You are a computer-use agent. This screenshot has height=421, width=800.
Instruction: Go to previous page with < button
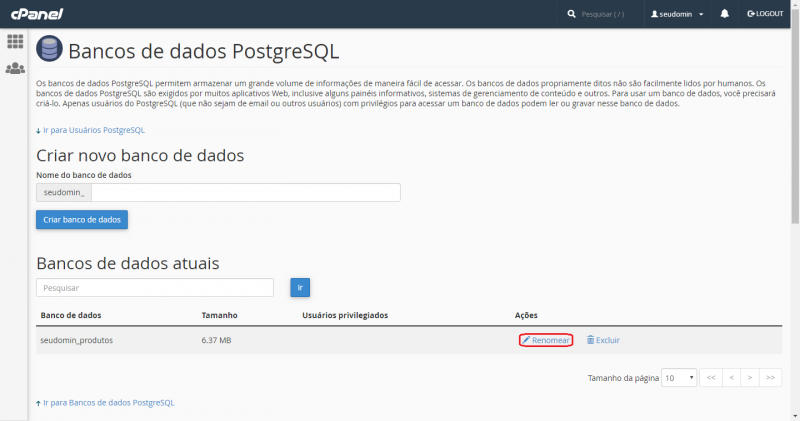pyautogui.click(x=731, y=378)
